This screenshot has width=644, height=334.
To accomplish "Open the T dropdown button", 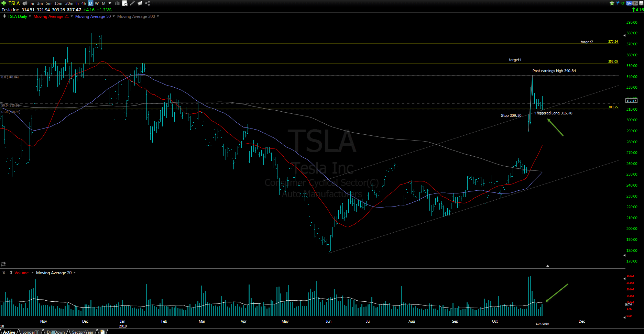I will (x=635, y=3).
